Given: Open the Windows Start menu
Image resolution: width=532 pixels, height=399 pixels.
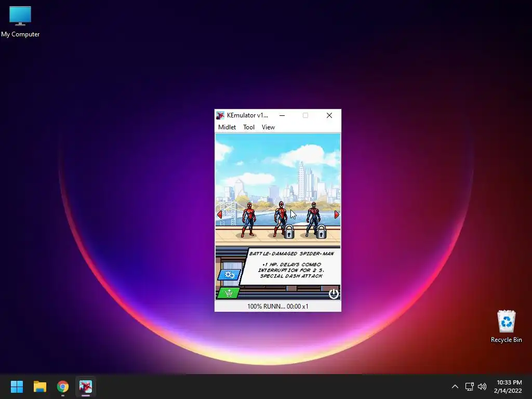Looking at the screenshot, I should (17, 387).
